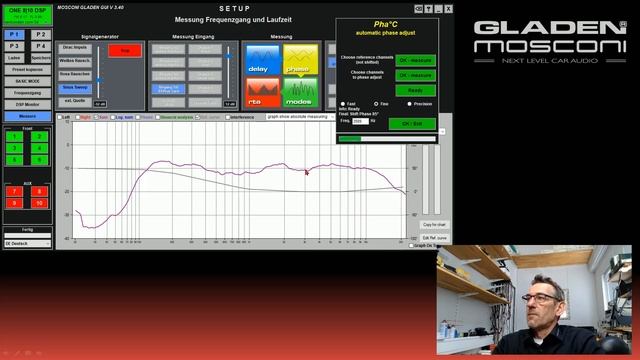
Task: Select front channel 2 button
Action: click(x=40, y=137)
